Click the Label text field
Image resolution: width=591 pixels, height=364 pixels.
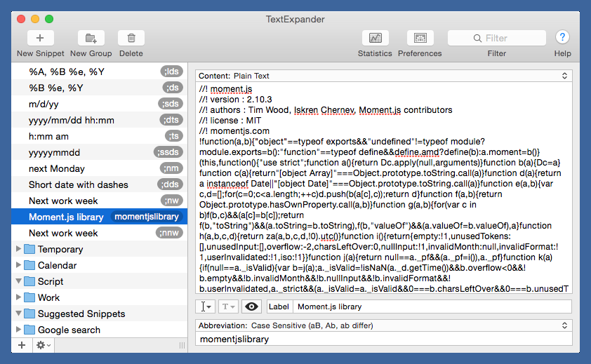pos(430,306)
